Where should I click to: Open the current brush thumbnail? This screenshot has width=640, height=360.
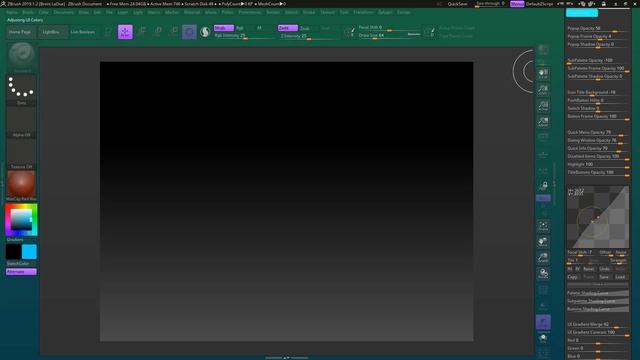coord(21,56)
